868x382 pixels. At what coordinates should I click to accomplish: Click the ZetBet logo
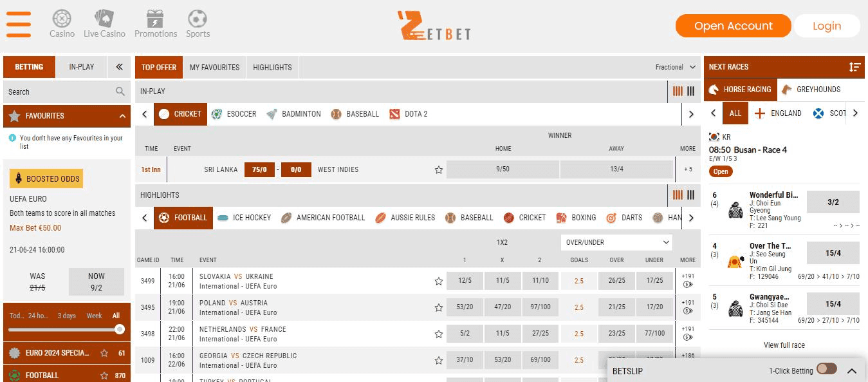tap(434, 26)
